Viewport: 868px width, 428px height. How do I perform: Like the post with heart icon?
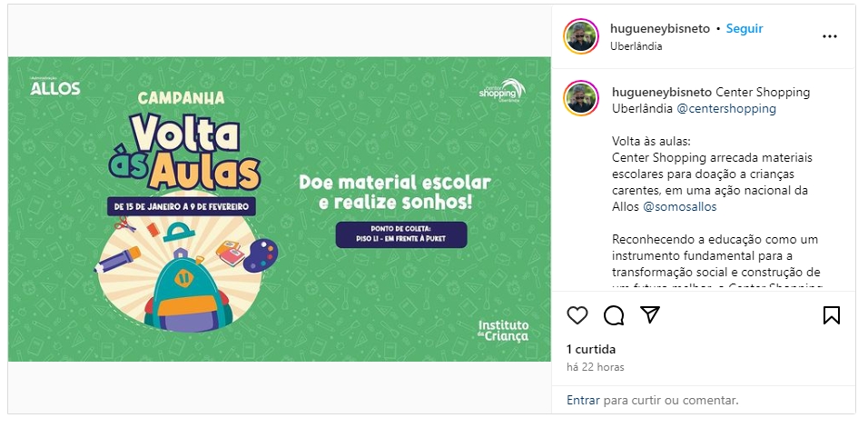tap(577, 315)
